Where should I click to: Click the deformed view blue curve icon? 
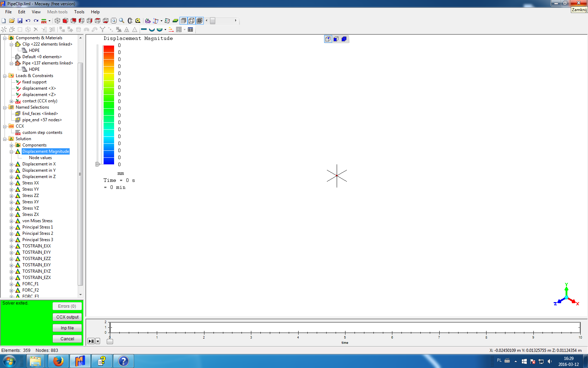pyautogui.click(x=152, y=29)
